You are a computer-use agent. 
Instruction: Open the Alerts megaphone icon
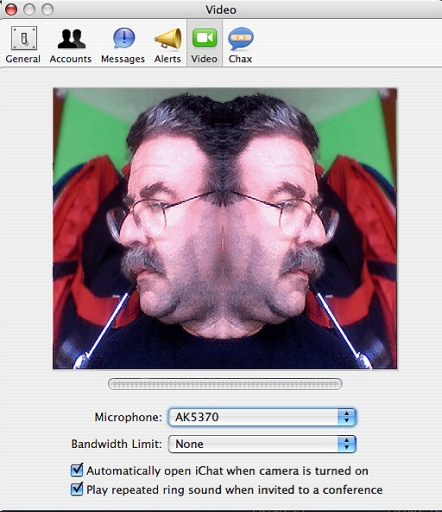click(168, 38)
